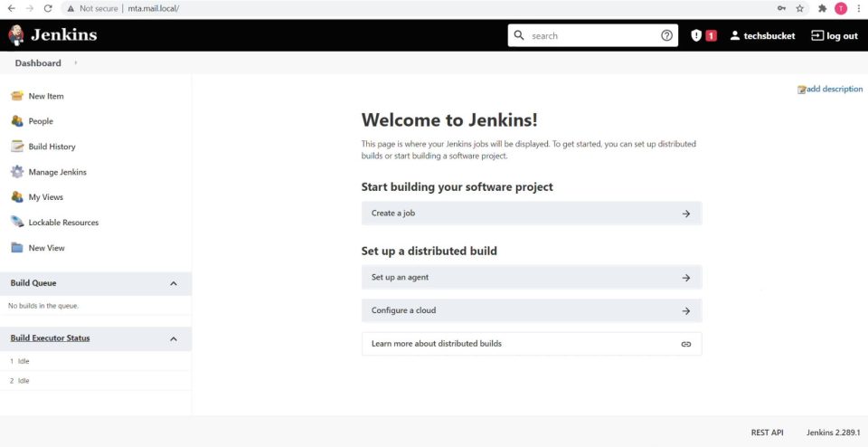Image resolution: width=868 pixels, height=447 pixels.
Task: Bookmark page with the star icon
Action: coord(799,8)
